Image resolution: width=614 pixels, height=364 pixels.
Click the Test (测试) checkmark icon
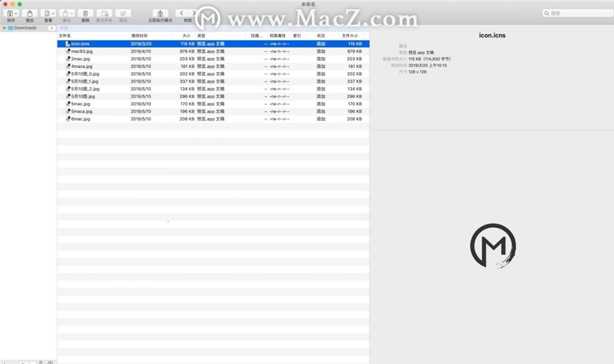pos(123,13)
